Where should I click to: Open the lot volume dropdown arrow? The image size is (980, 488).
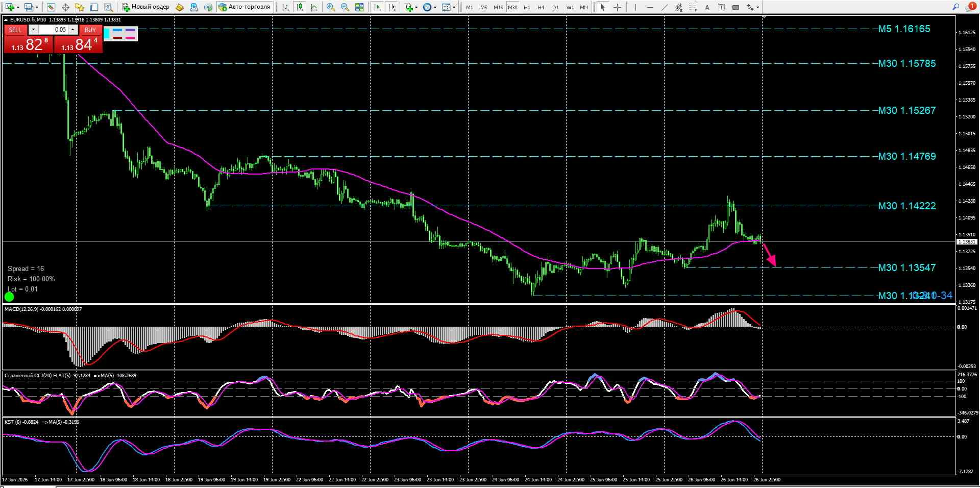coord(33,30)
